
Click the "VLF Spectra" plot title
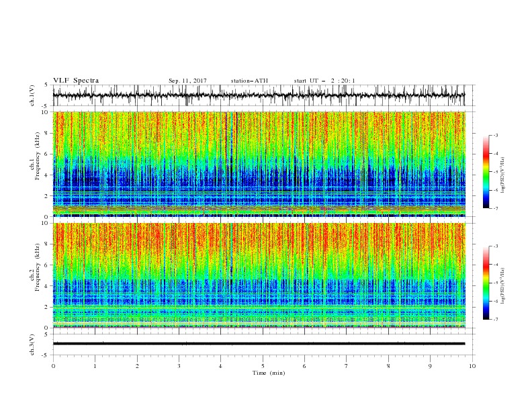click(76, 81)
